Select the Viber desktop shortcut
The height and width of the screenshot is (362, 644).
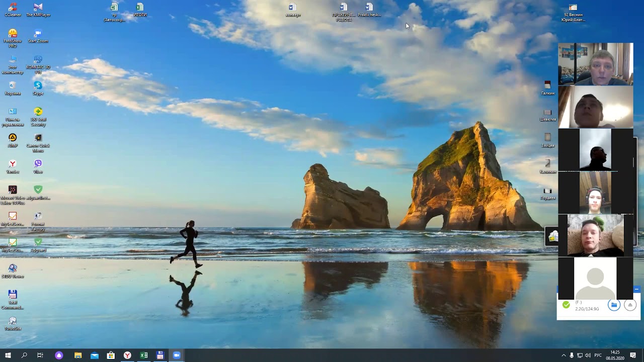coord(38,166)
